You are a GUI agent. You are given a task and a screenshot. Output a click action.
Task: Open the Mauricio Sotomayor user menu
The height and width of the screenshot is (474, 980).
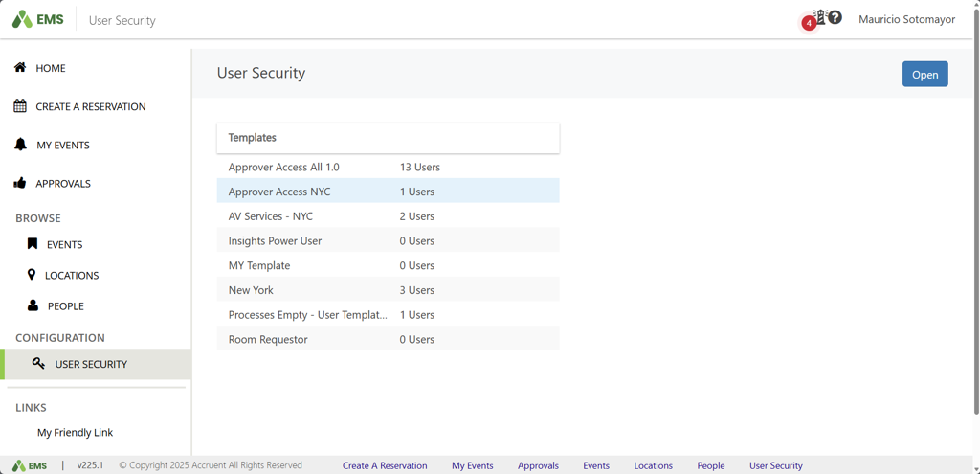tap(906, 19)
